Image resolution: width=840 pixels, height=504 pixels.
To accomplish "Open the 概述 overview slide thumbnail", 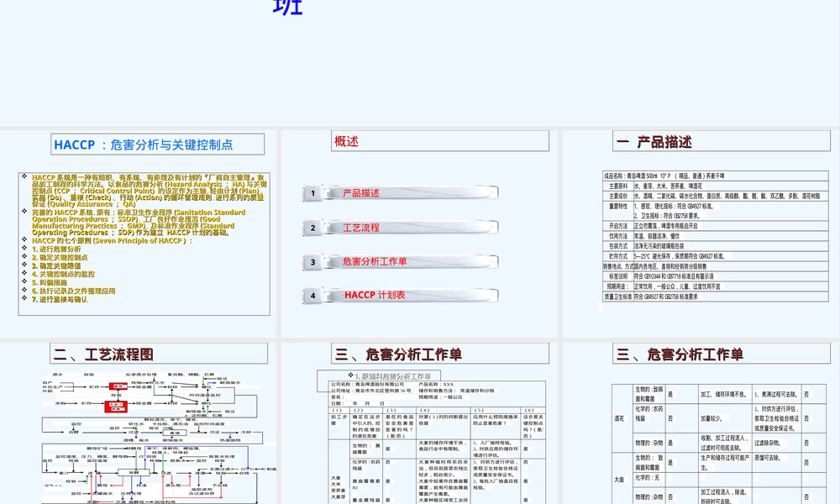I will 419,234.
